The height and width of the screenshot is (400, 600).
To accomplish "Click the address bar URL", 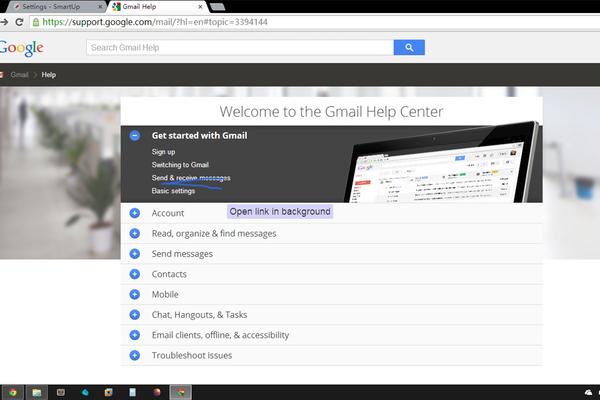I will (x=155, y=22).
